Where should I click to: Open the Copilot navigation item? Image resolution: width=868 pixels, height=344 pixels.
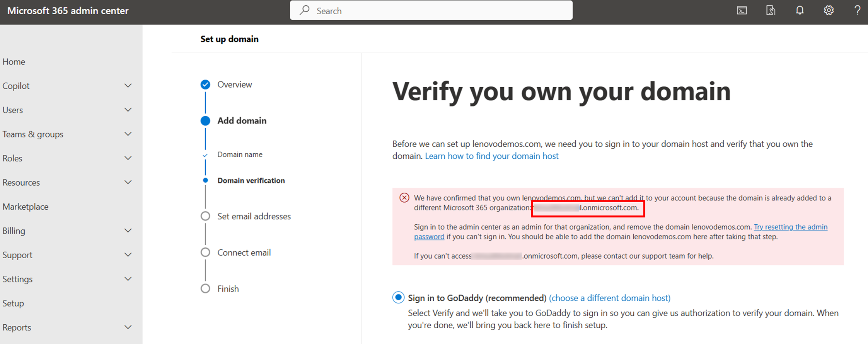tap(16, 86)
